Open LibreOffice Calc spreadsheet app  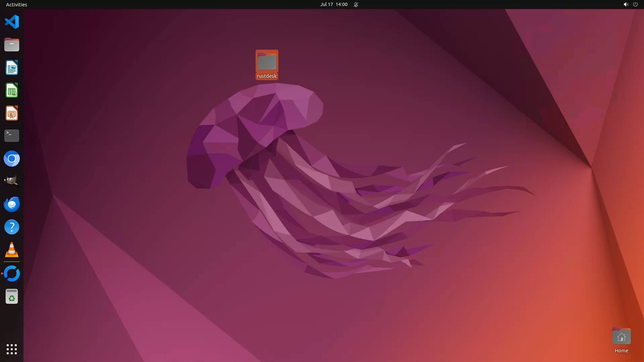click(12, 90)
